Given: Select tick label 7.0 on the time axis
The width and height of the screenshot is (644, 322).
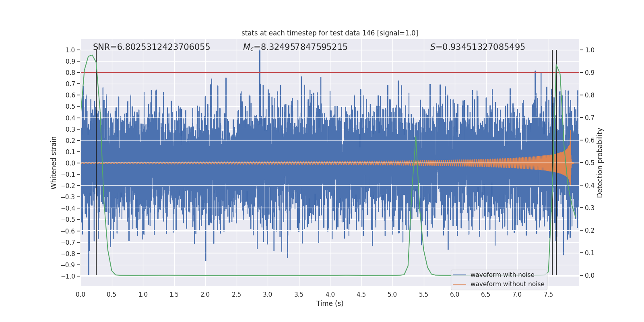Looking at the screenshot, I should (x=517, y=295).
